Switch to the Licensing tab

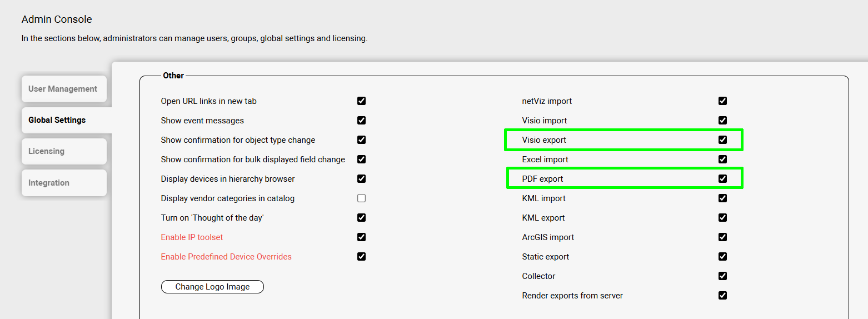tap(47, 151)
